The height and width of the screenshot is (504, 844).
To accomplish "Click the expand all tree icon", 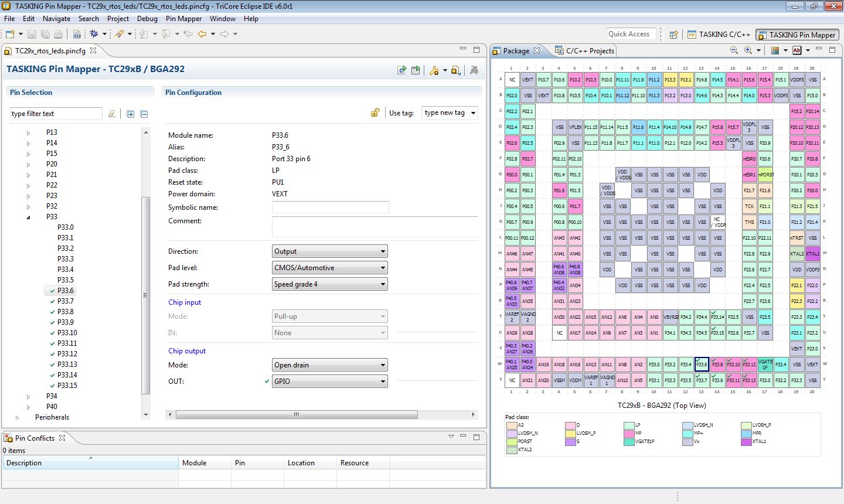I will pyautogui.click(x=130, y=114).
